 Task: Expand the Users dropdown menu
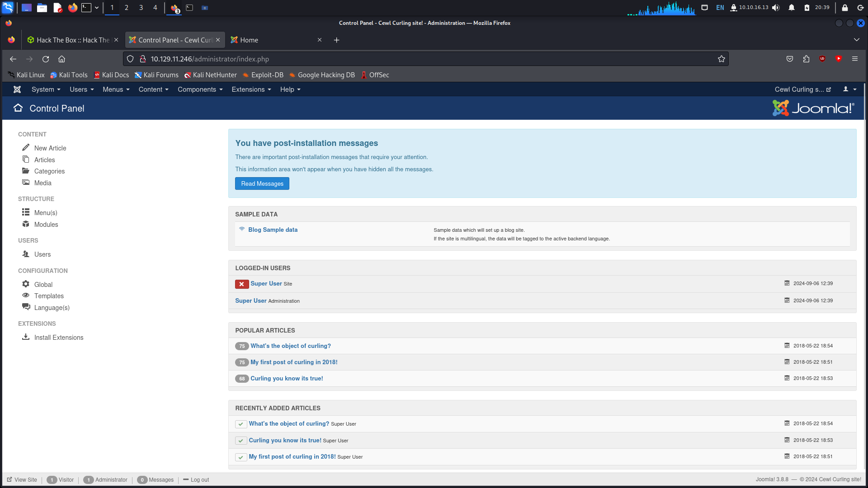pos(82,89)
